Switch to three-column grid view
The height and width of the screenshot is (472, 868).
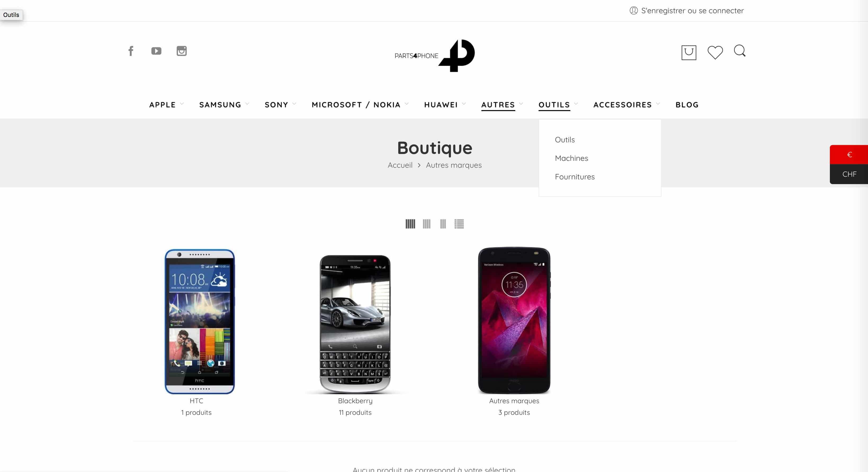(x=443, y=224)
